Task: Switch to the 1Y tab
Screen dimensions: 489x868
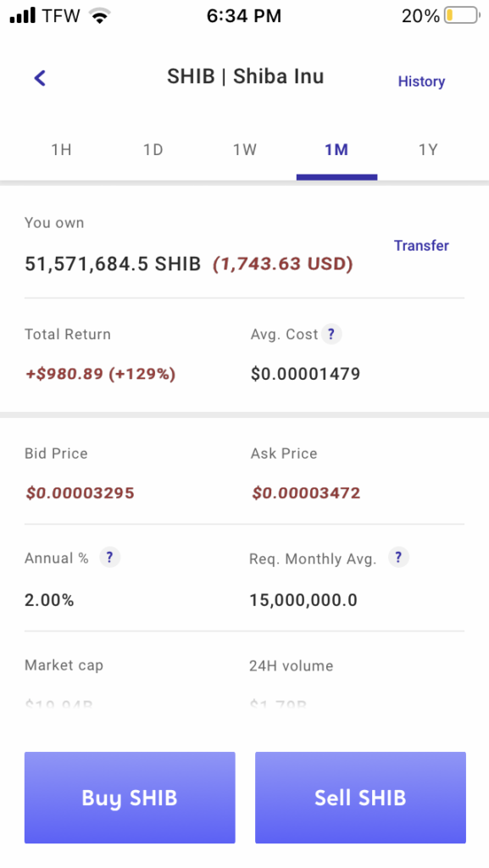Action: [428, 150]
